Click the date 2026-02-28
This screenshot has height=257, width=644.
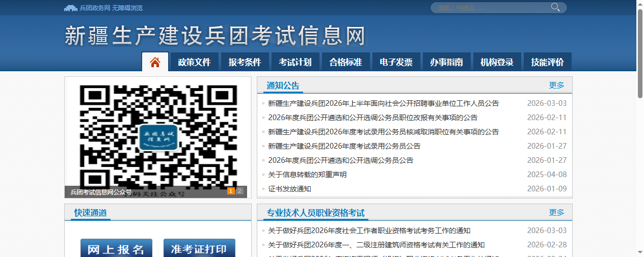pos(547,245)
